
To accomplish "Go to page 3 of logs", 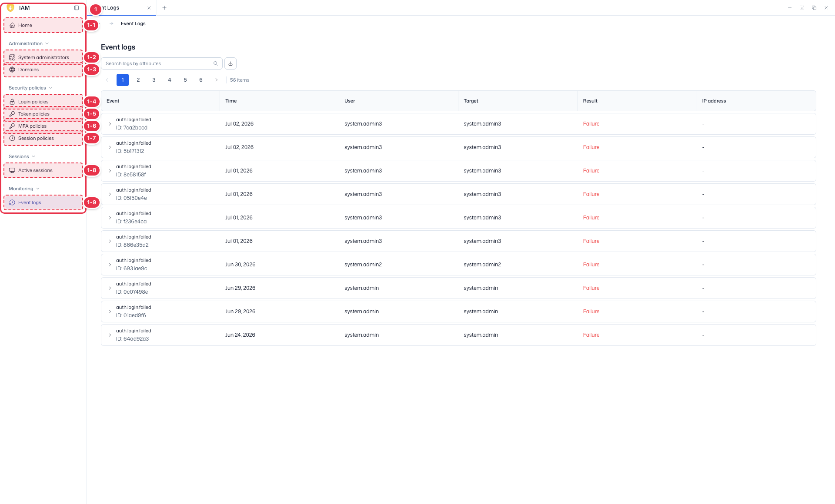I will pyautogui.click(x=154, y=80).
